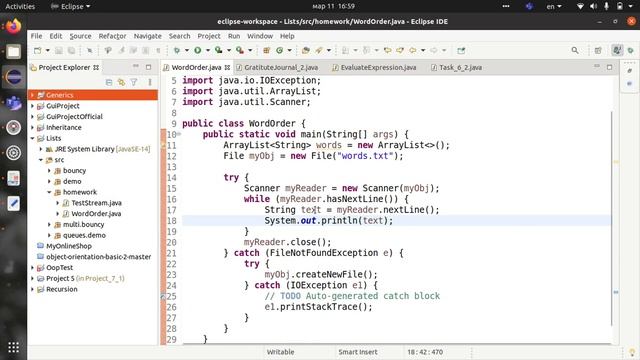Screen dimensions: 640x360
Task: Open the Eclipse app menu in top bar
Action: [71, 6]
